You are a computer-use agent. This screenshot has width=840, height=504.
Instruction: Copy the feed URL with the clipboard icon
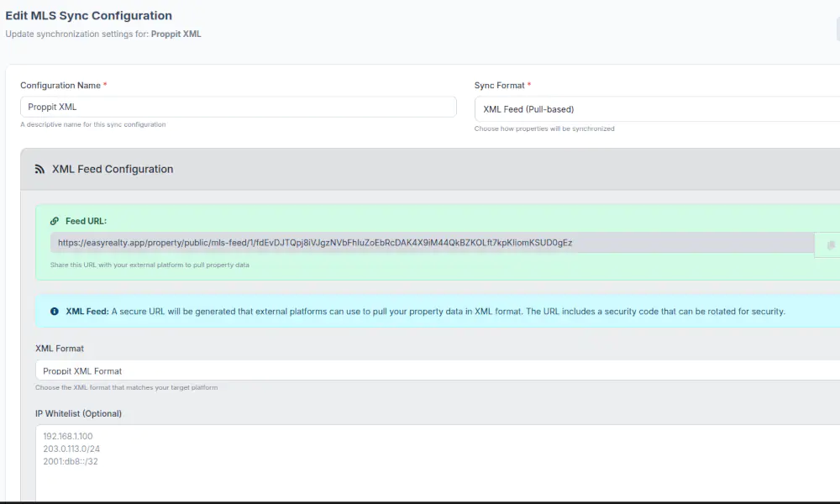click(830, 244)
